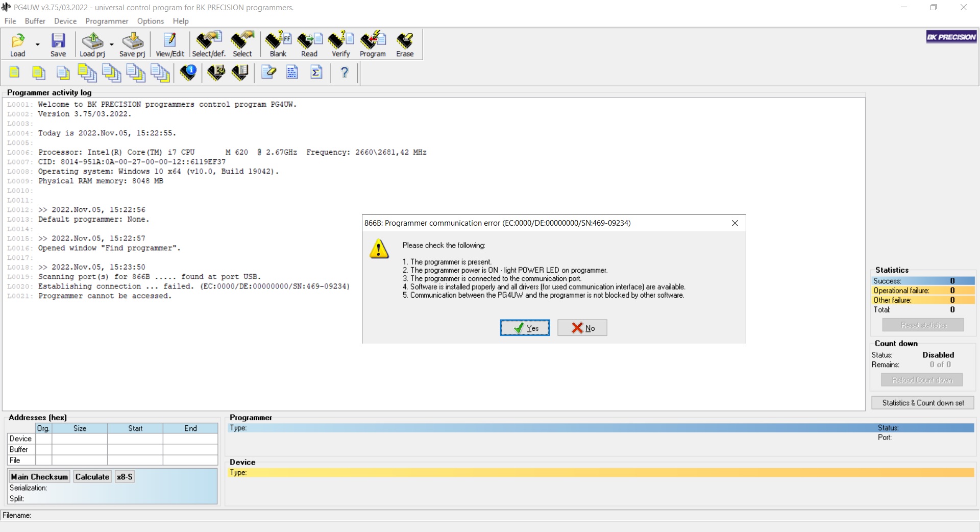Close the 866B error dialog
Image resolution: width=980 pixels, height=532 pixels.
[x=735, y=223]
